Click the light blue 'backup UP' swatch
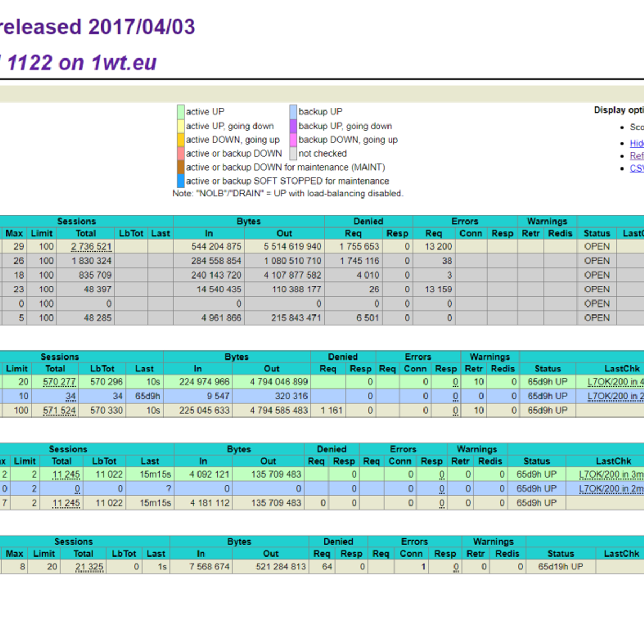Viewport: 644px width, 644px height. (293, 112)
